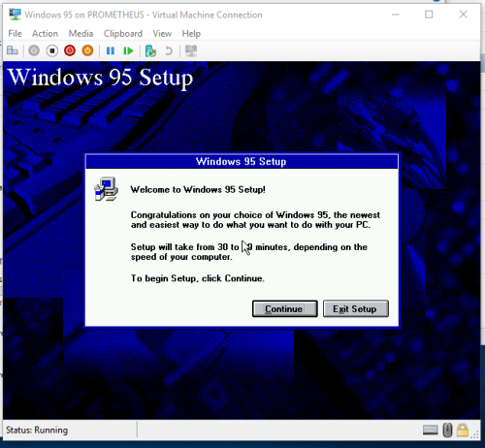Click the orange Save state icon
The height and width of the screenshot is (448, 485).
87,50
